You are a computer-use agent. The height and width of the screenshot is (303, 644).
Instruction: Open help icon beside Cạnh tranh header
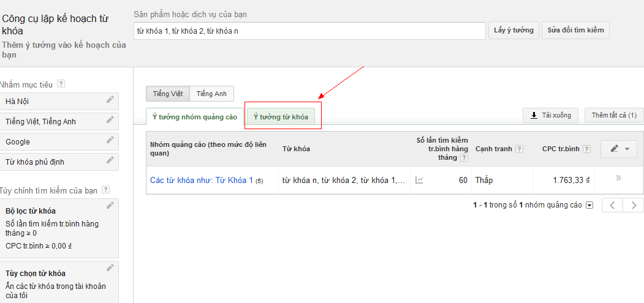coord(519,149)
